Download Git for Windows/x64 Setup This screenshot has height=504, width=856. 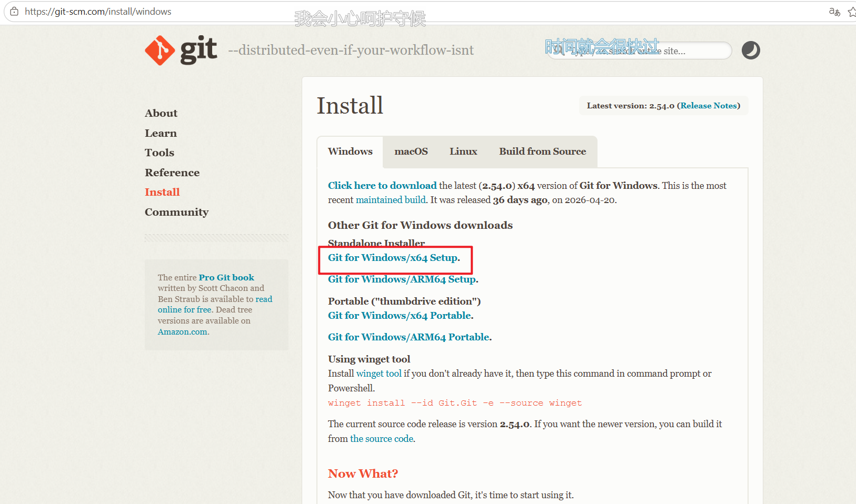pos(393,258)
